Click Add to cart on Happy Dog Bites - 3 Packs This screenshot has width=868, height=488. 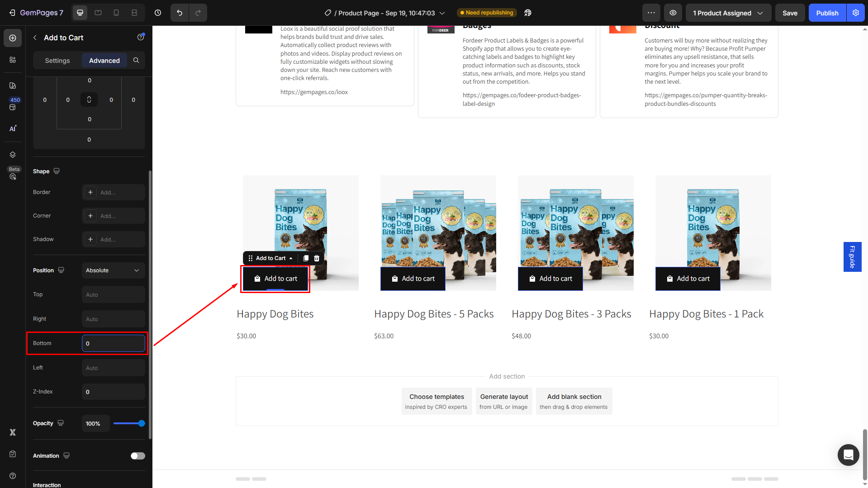pos(550,279)
